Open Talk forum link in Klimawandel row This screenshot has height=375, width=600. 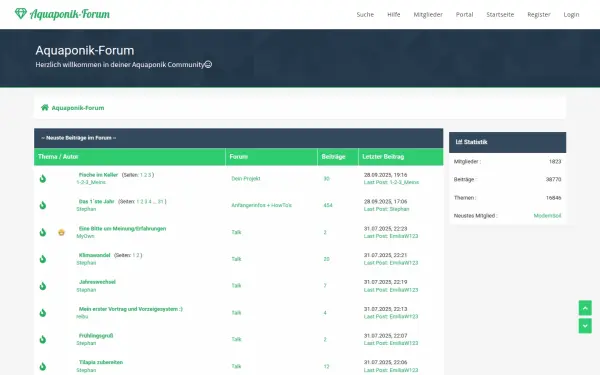point(236,259)
